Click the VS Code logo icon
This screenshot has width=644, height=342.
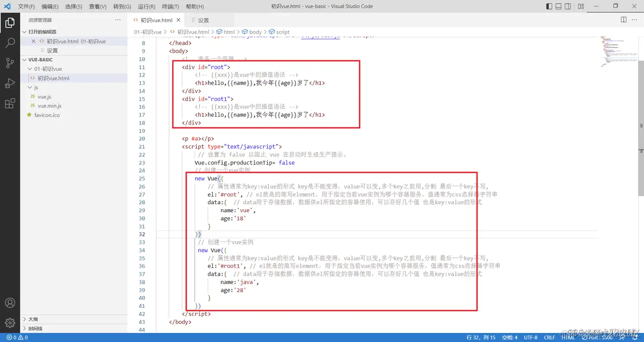(8, 7)
